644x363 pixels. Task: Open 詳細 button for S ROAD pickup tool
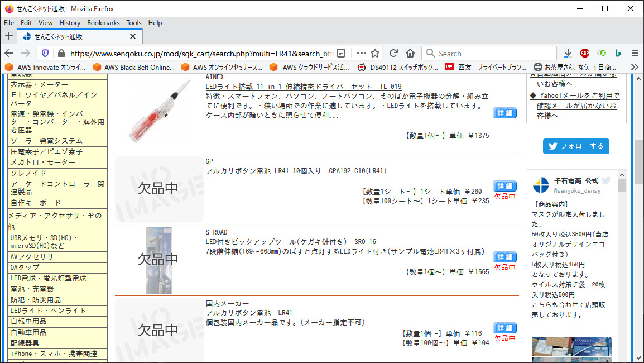(505, 257)
